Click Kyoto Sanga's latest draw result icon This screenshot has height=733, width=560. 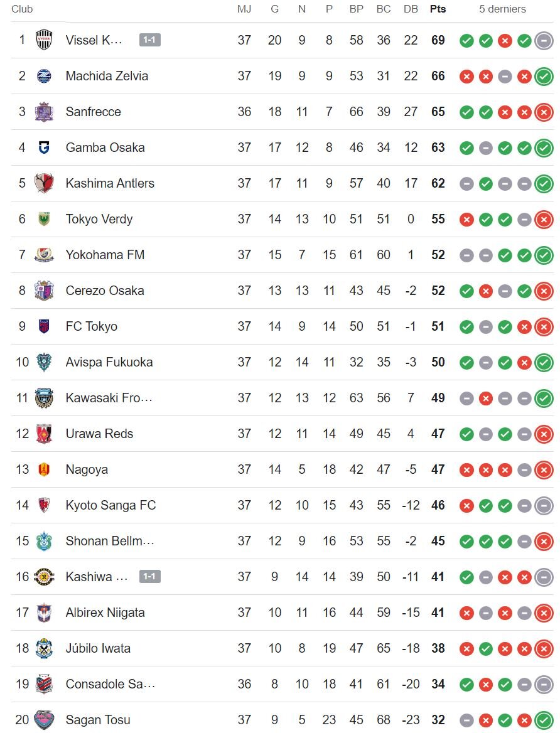pyautogui.click(x=544, y=506)
